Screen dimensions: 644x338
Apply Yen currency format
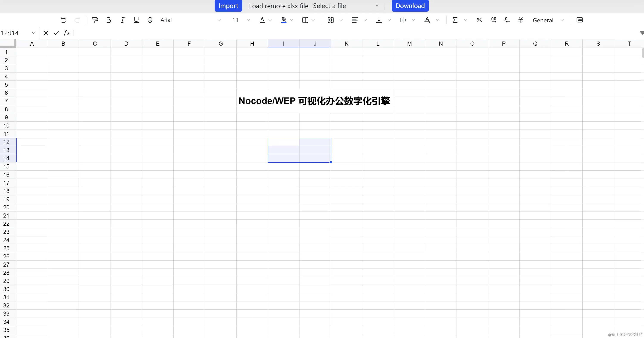521,20
